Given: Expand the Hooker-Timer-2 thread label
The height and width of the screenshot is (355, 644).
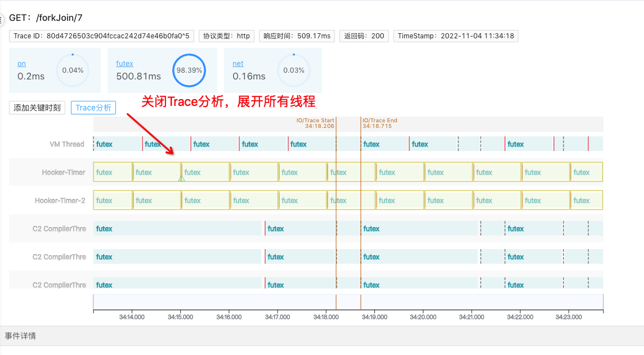Looking at the screenshot, I should click(60, 201).
